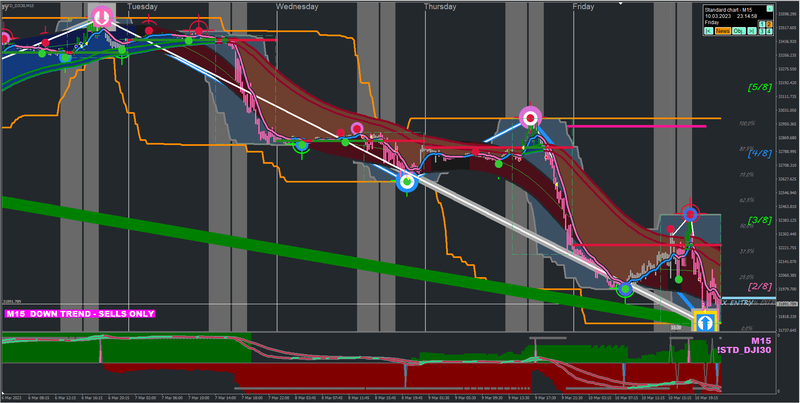This screenshot has width=800, height=403.
Task: Click the green crosshair marker near Friday low
Action: pyautogui.click(x=624, y=289)
